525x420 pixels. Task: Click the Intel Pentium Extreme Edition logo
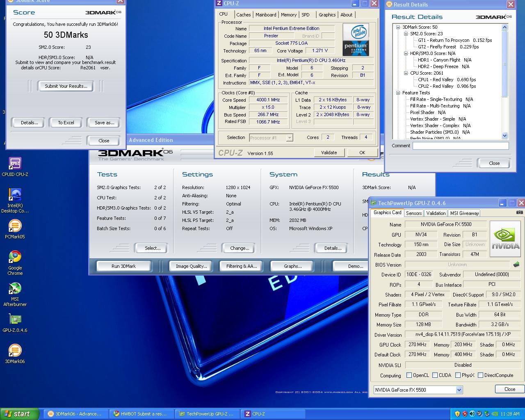click(356, 39)
